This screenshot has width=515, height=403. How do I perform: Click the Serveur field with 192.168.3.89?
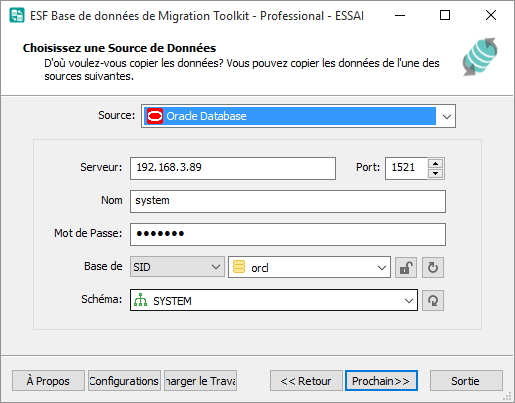click(233, 168)
